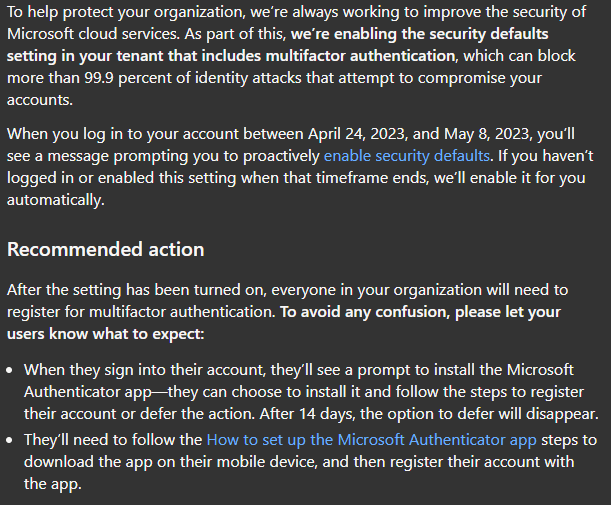Click bold text 'To avoid any confusion, please let your'
611x505 pixels.
coord(420,312)
